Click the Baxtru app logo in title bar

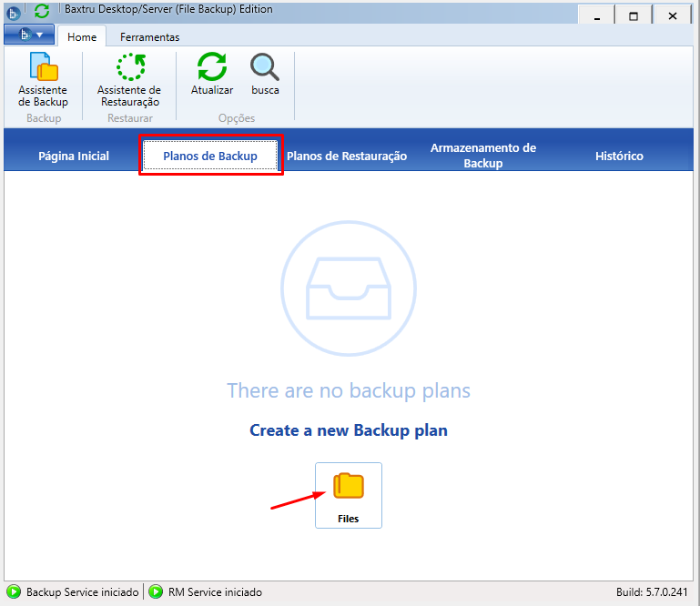coord(14,13)
